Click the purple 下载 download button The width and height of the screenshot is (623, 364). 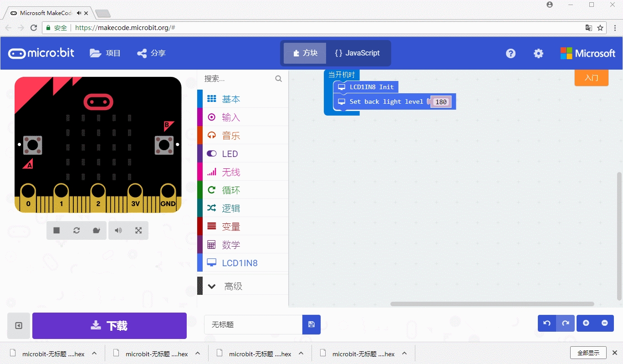pos(109,326)
